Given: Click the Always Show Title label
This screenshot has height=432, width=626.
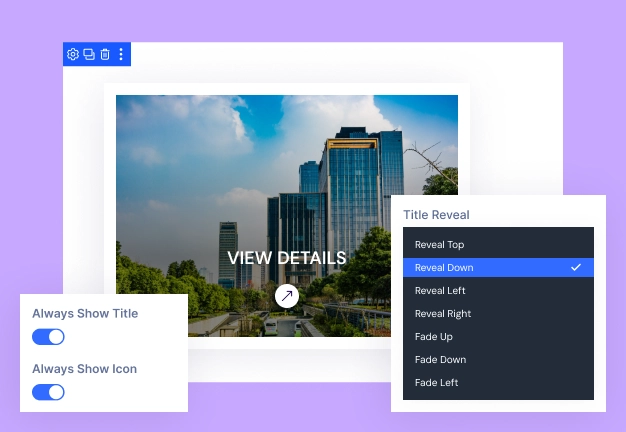Looking at the screenshot, I should (85, 314).
